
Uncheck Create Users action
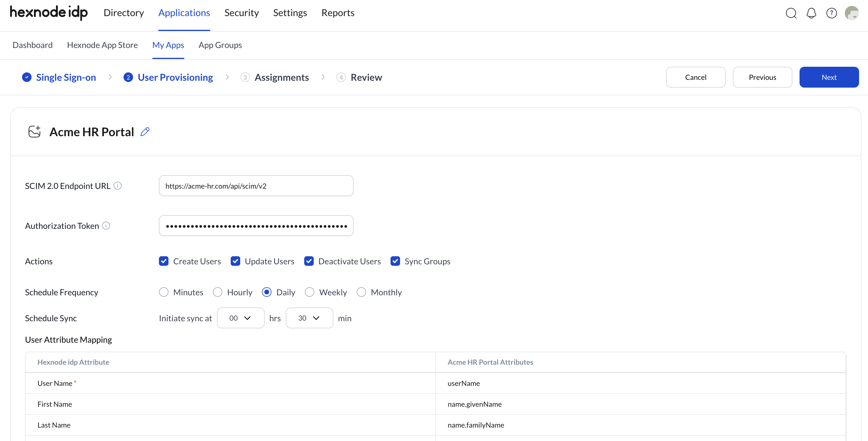coord(164,261)
